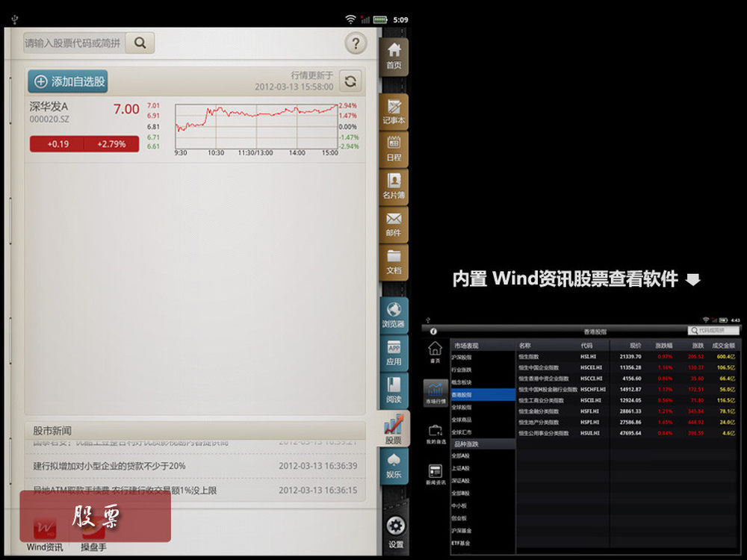Screen dimensions: 747x560
Task: Open the 日程 calendar icon
Action: click(x=394, y=149)
